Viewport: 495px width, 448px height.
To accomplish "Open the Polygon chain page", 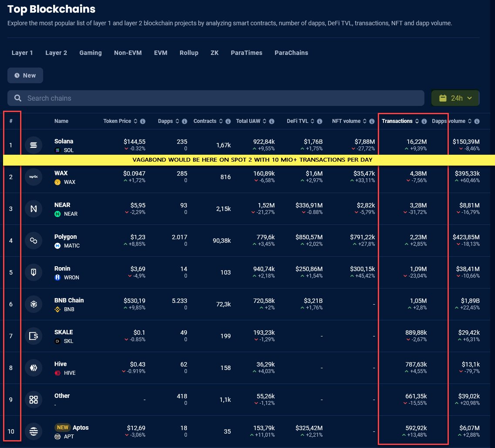I will tap(66, 237).
